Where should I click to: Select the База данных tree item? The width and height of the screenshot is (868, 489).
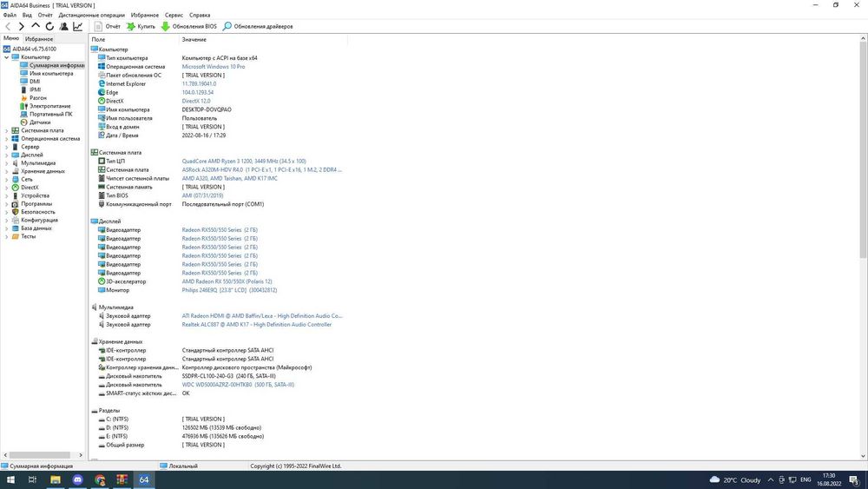pyautogui.click(x=36, y=228)
